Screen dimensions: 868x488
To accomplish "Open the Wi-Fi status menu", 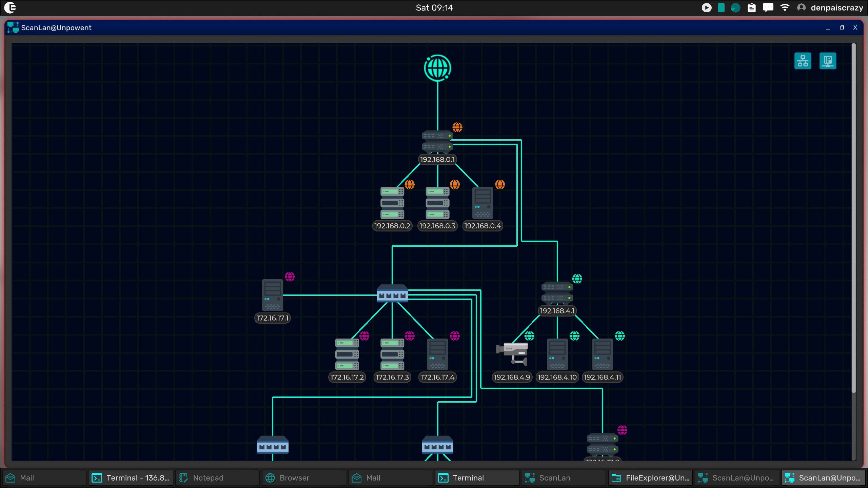I will (x=785, y=7).
